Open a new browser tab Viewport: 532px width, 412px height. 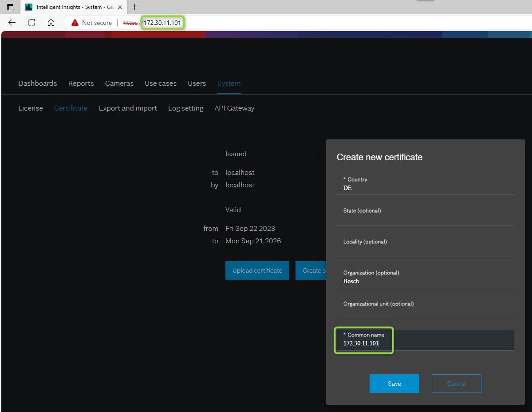[135, 7]
